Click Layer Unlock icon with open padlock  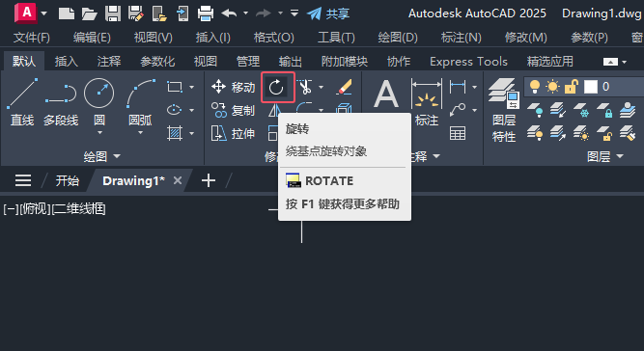(x=604, y=133)
